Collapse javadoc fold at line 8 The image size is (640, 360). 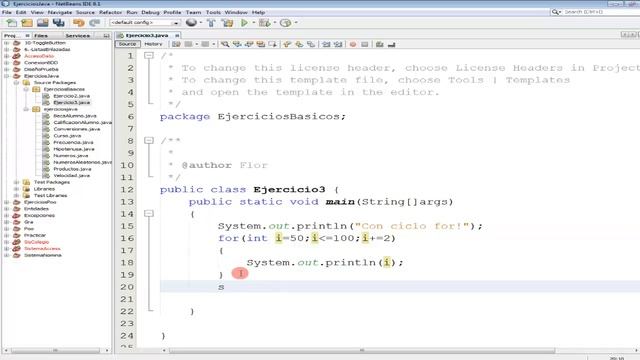(149, 140)
